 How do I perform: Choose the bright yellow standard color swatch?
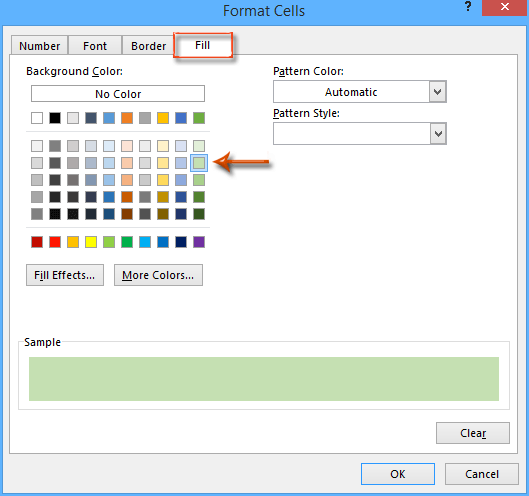coord(91,242)
